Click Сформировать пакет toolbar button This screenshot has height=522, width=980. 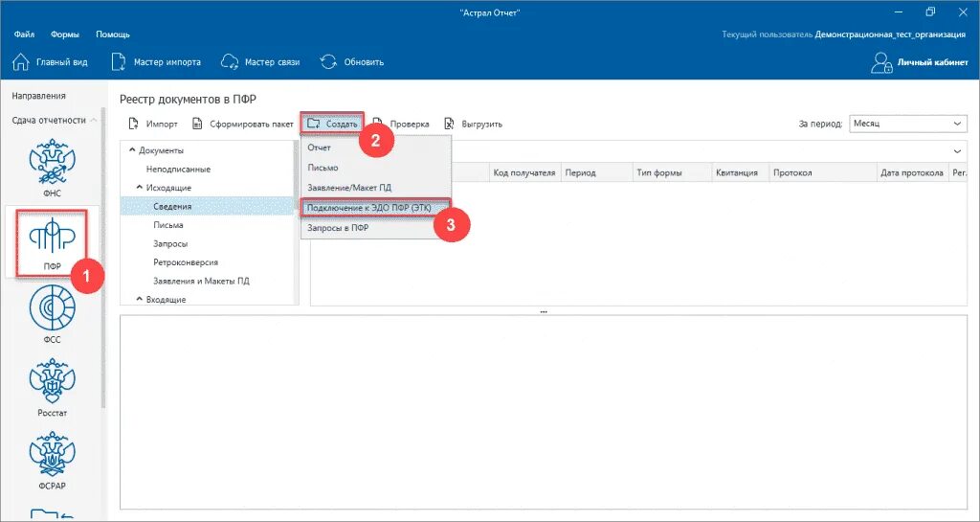tap(242, 124)
